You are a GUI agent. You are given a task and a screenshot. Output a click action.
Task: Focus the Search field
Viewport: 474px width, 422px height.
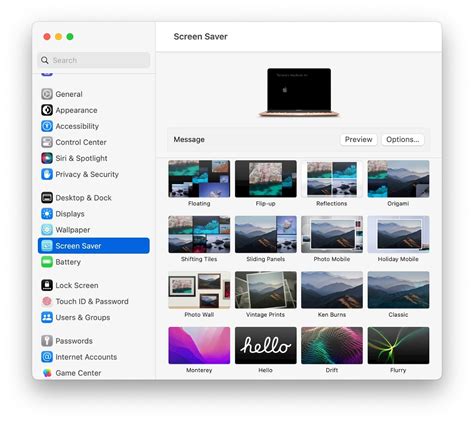pyautogui.click(x=94, y=60)
